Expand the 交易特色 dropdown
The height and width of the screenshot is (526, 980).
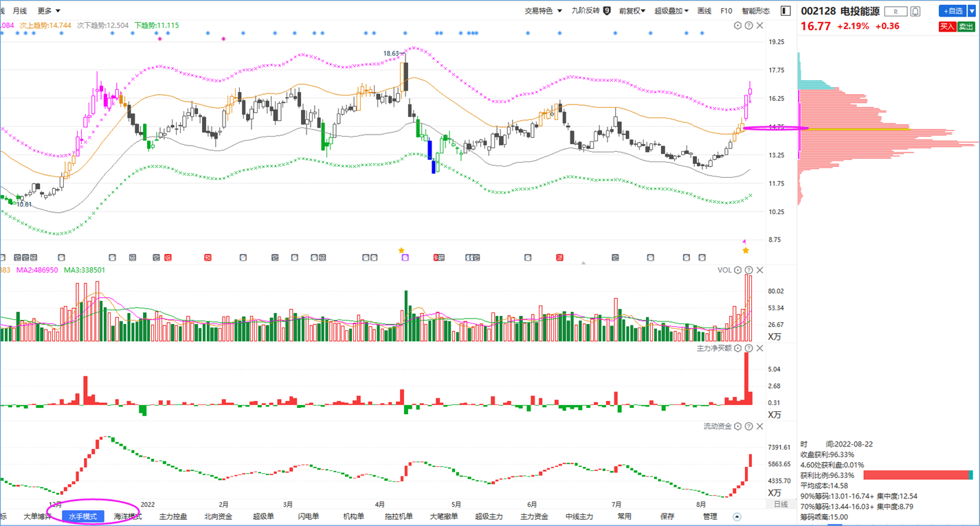pyautogui.click(x=544, y=11)
